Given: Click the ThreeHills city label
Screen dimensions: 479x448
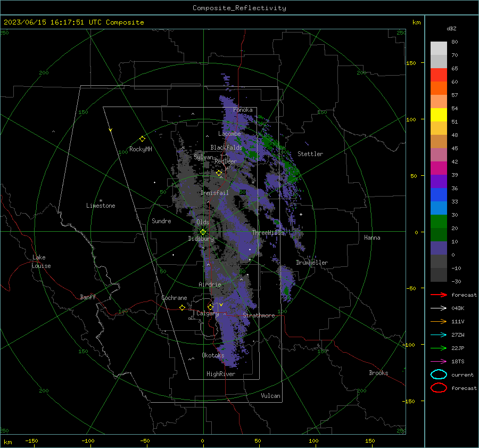Looking at the screenshot, I should point(268,233).
